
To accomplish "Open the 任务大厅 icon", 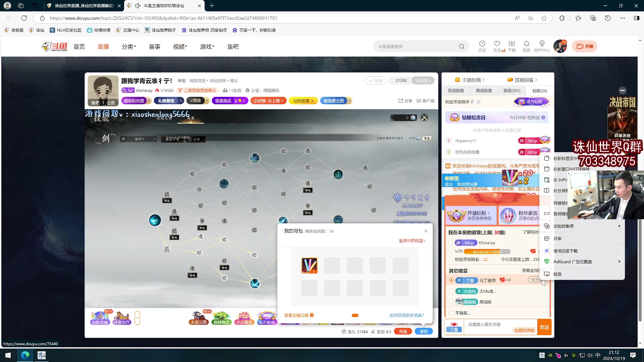I will tap(122, 318).
